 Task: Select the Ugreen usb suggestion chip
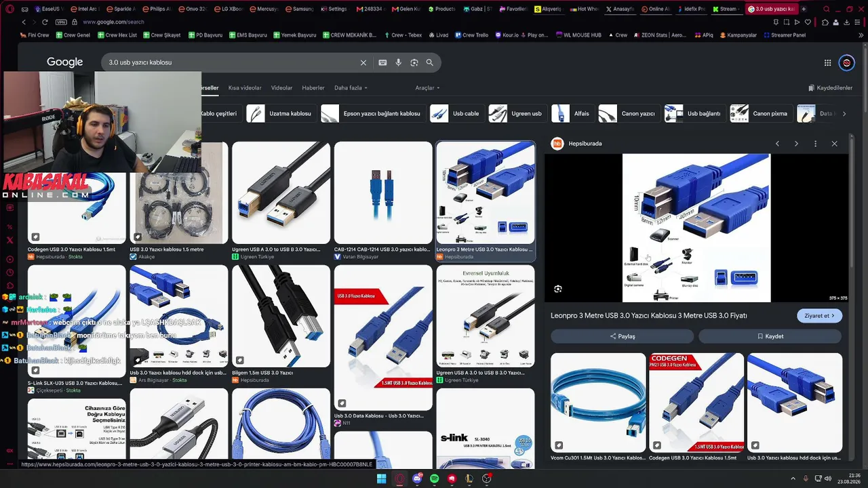pyautogui.click(x=517, y=114)
